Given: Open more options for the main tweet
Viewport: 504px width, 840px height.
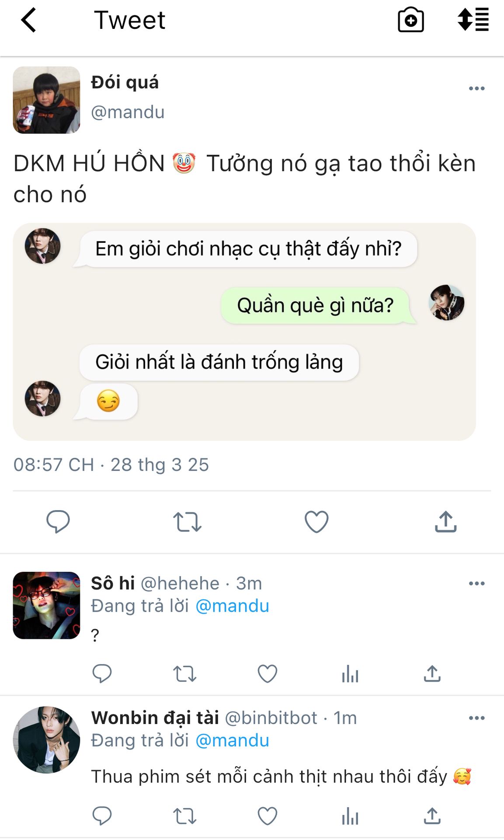Looking at the screenshot, I should pos(476,88).
